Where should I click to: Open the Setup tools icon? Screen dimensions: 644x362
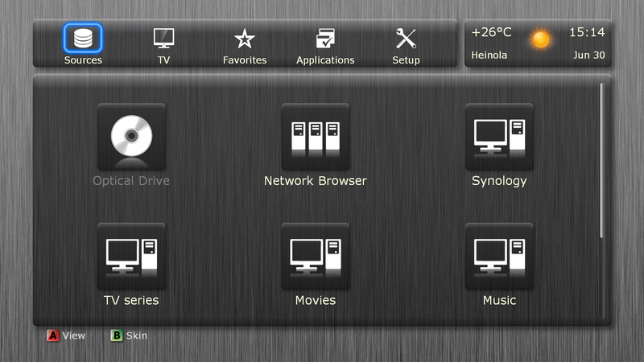coord(406,39)
